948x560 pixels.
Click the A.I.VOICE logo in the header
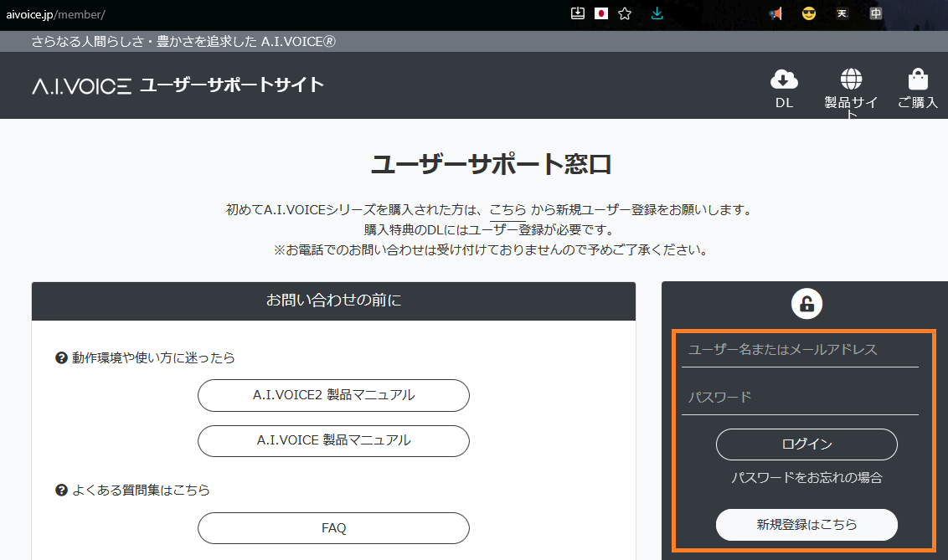(81, 86)
